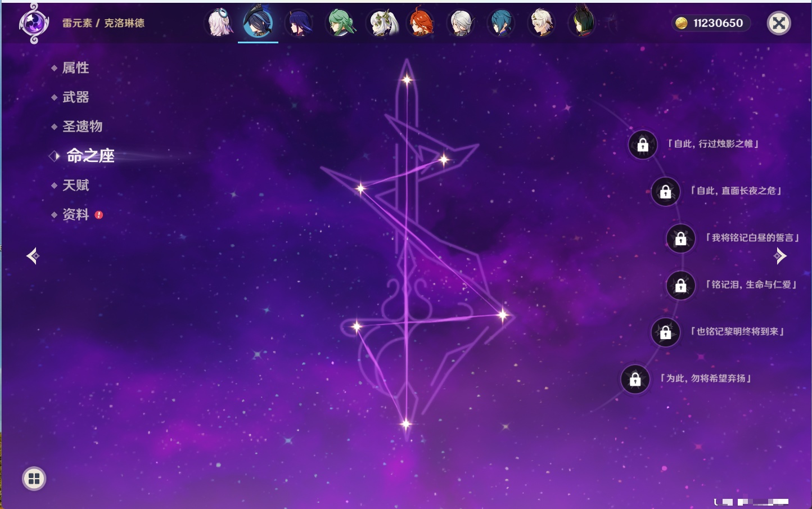
Task: Open the bottom-left four-square grid menu icon
Action: pyautogui.click(x=34, y=479)
